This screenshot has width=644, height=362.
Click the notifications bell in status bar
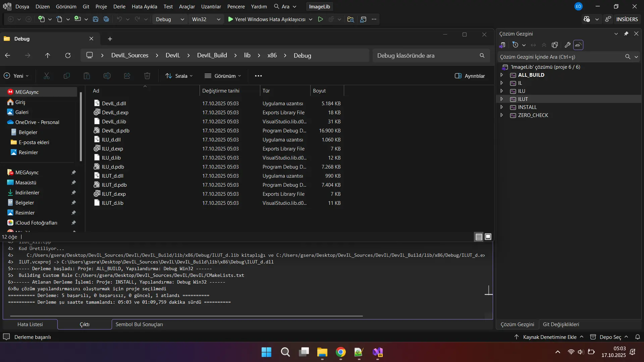[638, 337]
